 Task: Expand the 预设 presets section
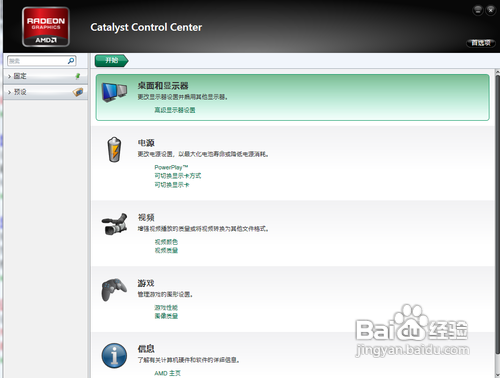(x=46, y=92)
